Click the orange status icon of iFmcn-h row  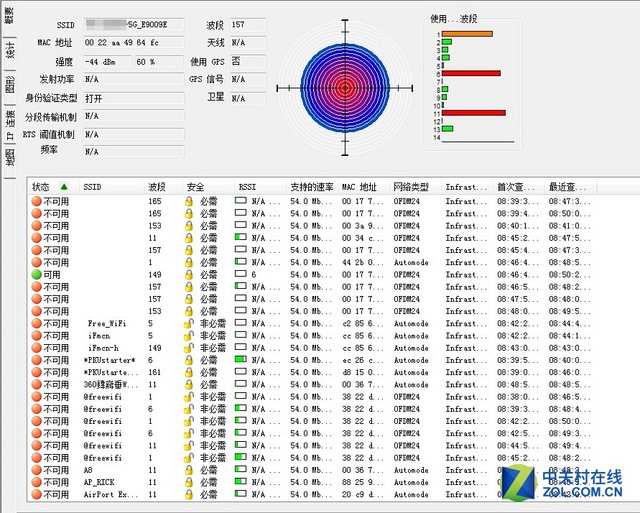tap(37, 348)
